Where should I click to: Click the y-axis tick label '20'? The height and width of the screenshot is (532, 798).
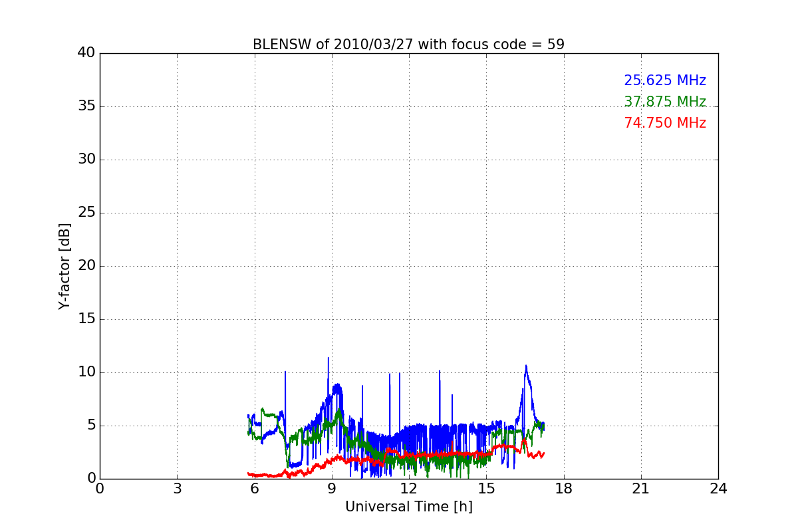(x=86, y=266)
